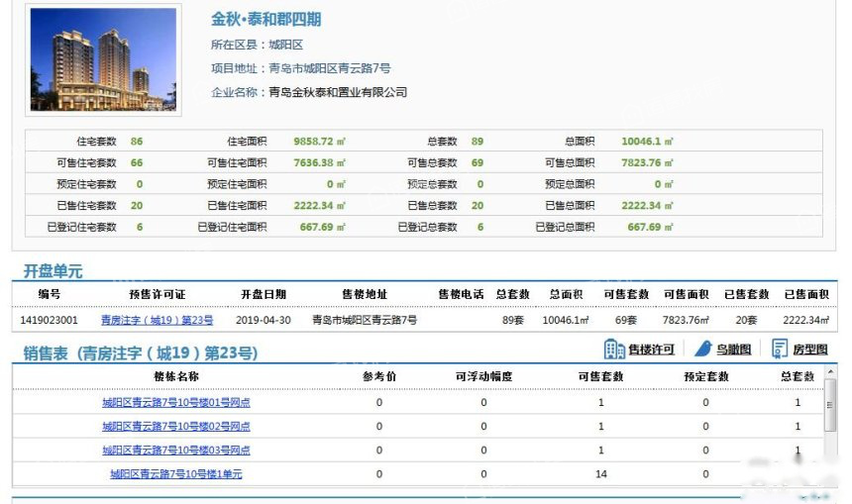Click the 可售住宅面积 value 7636.38 ㎡
This screenshot has width=852, height=504.
pyautogui.click(x=319, y=163)
